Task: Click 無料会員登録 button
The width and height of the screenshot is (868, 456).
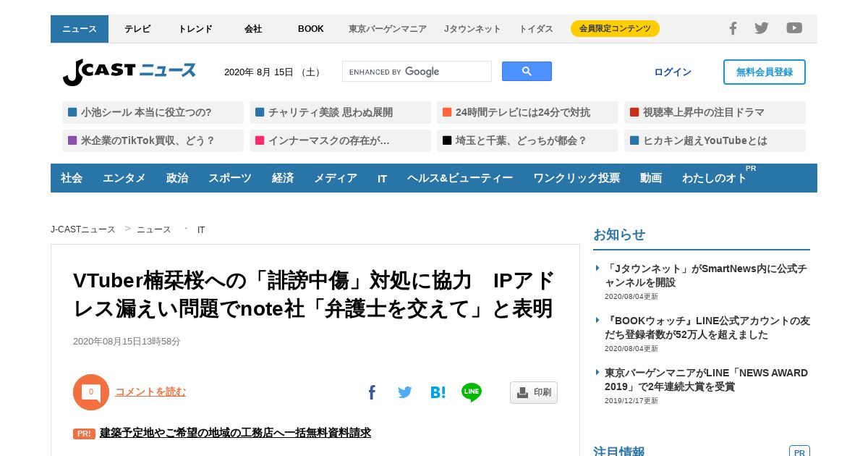Action: (x=765, y=72)
